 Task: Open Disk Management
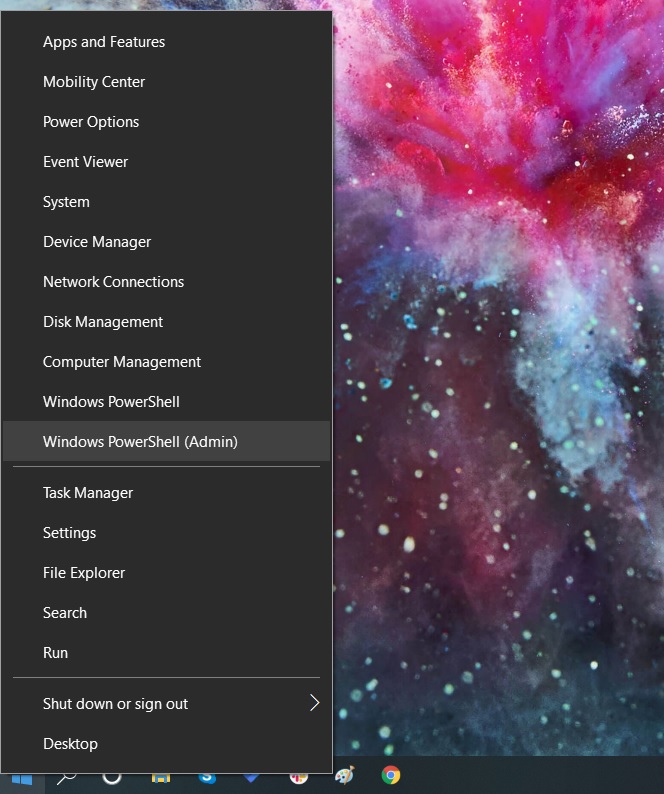[166, 322]
